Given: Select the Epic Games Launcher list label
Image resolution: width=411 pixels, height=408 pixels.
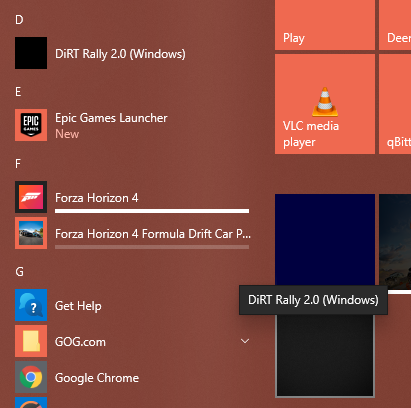Looking at the screenshot, I should click(x=111, y=118).
